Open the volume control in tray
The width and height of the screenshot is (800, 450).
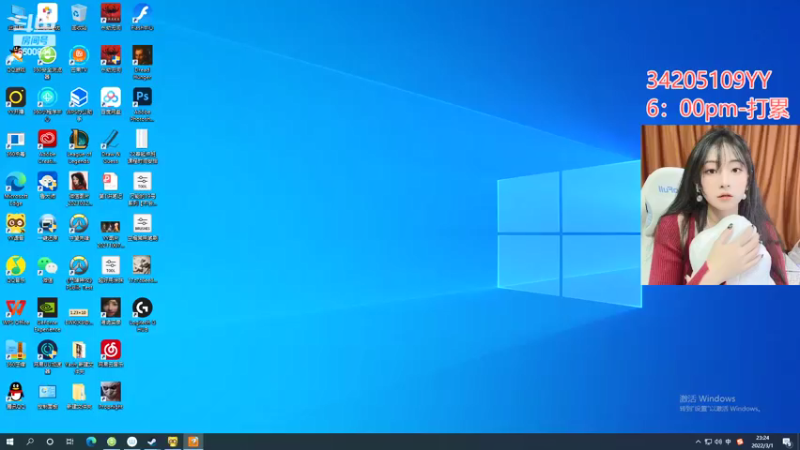[x=718, y=442]
